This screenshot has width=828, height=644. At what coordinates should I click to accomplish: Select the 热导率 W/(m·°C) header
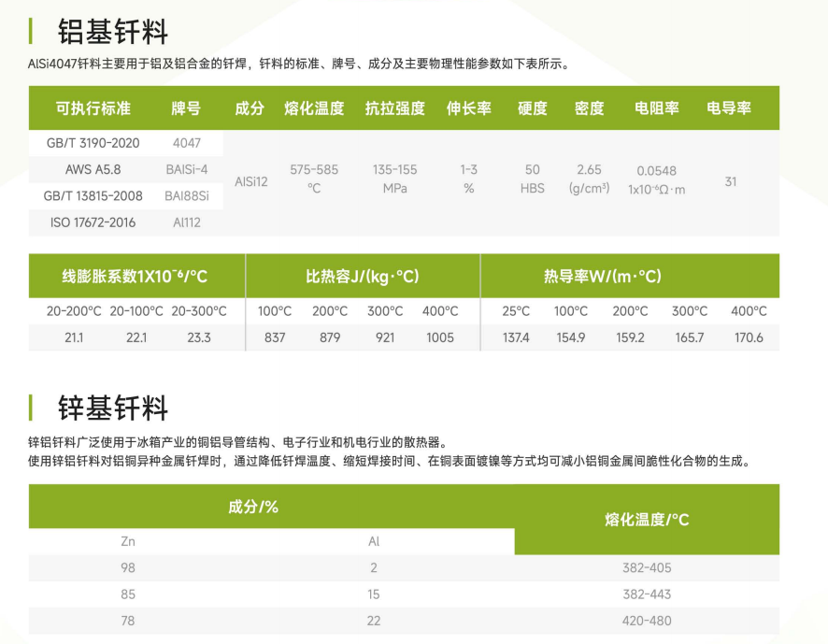(602, 277)
